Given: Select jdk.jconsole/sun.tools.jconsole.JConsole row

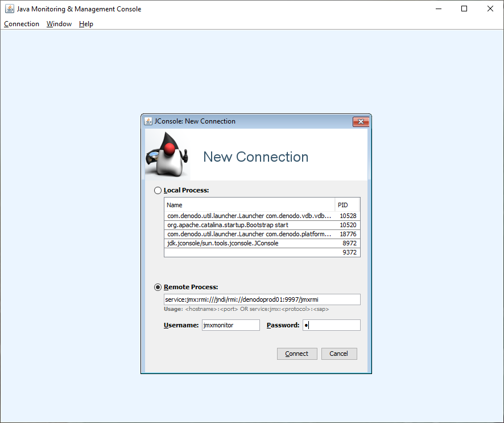Looking at the screenshot, I should [x=262, y=243].
